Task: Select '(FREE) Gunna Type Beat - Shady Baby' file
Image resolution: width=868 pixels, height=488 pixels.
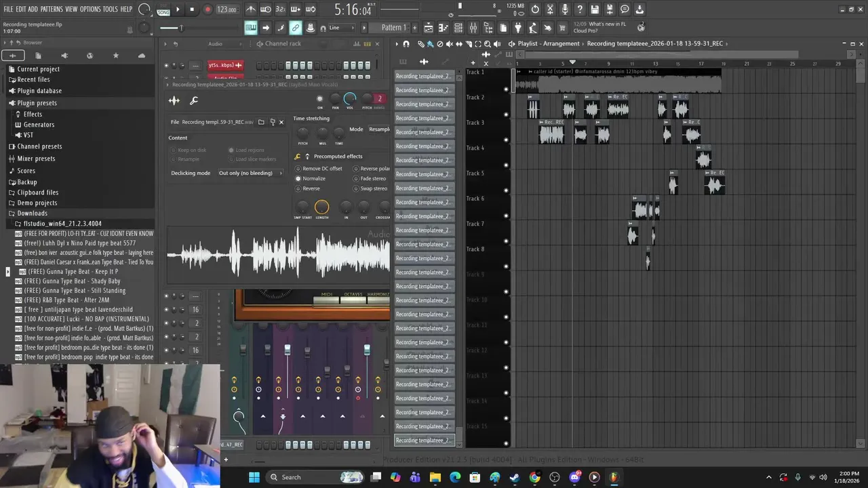Action: click(72, 281)
